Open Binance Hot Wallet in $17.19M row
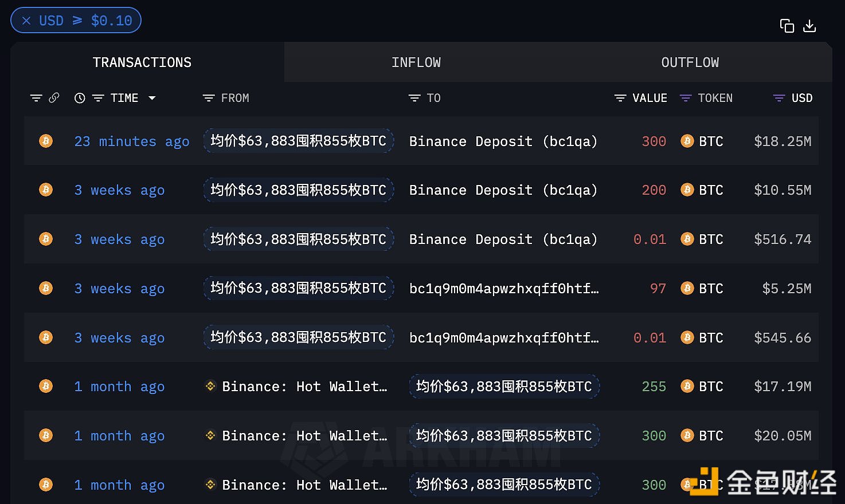Image resolution: width=845 pixels, height=504 pixels. click(x=296, y=387)
